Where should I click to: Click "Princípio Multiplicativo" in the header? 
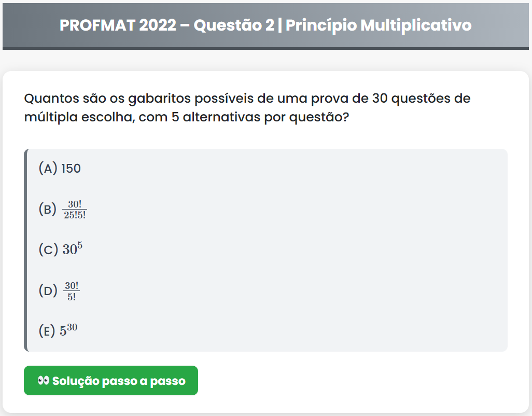click(379, 25)
